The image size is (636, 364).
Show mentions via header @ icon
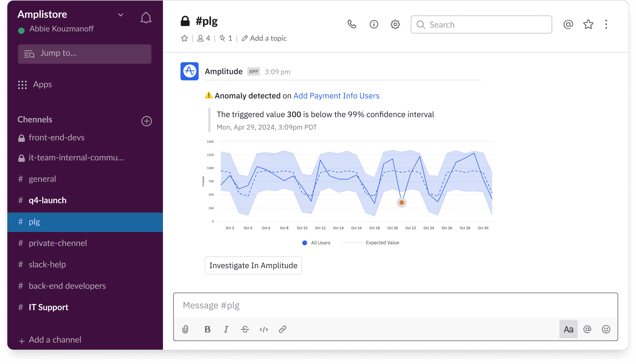tap(568, 25)
